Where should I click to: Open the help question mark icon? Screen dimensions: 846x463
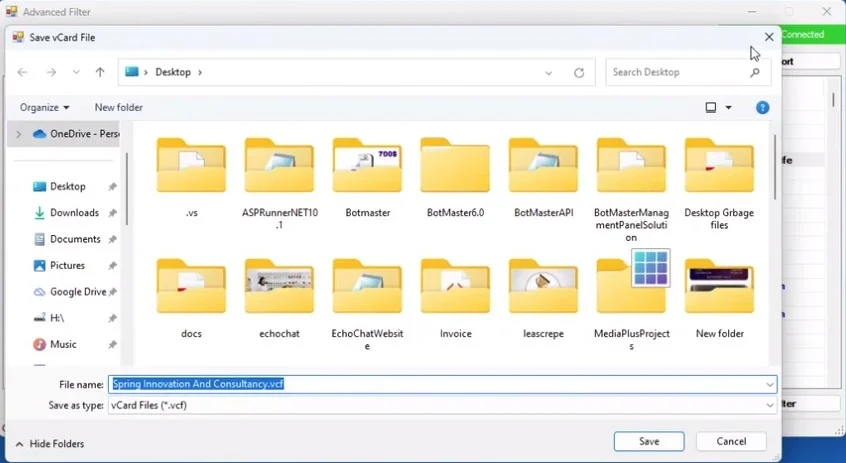tap(762, 107)
